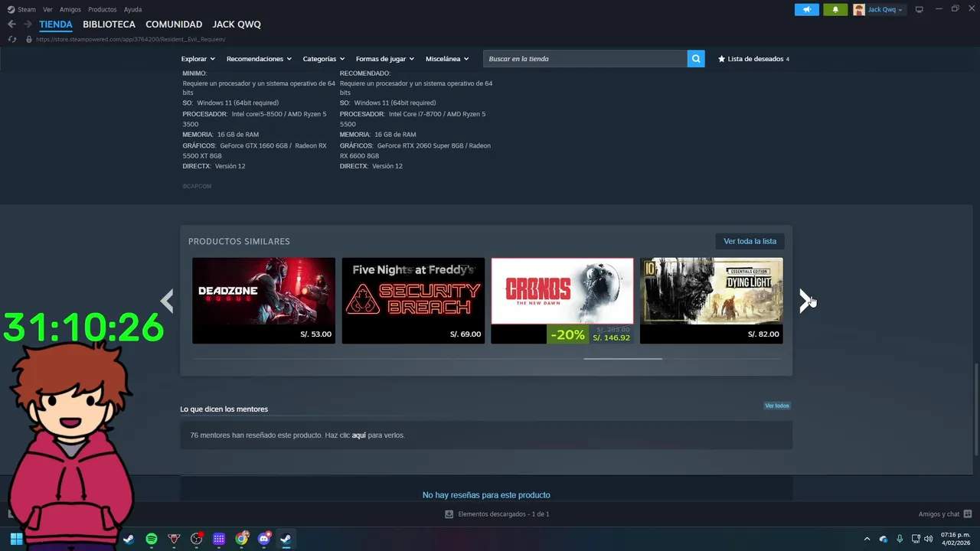Open the Amigos y chat icon

(968, 514)
